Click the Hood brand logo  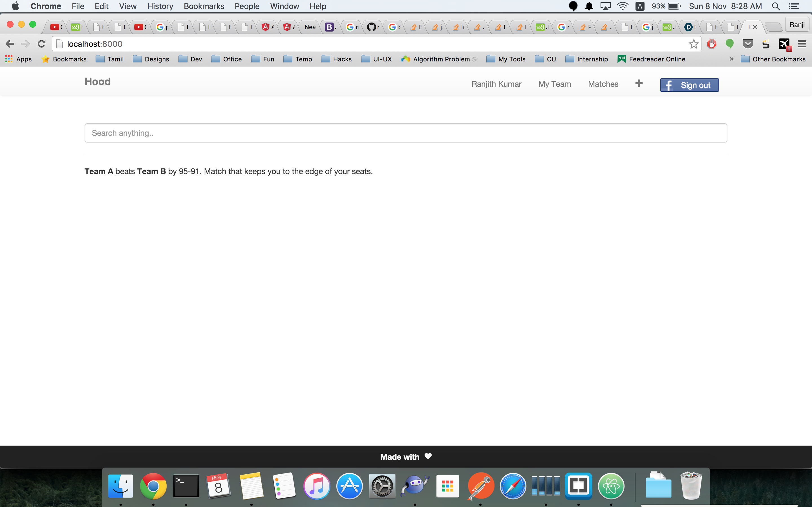(97, 82)
